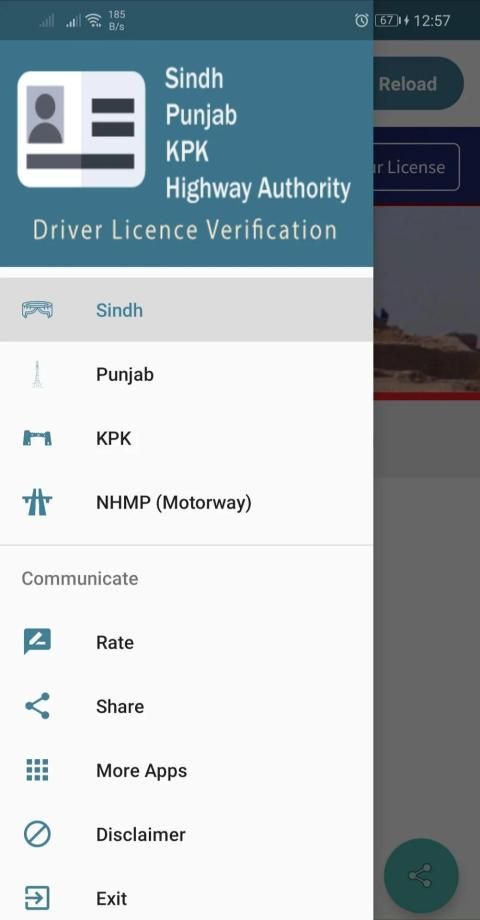Screen dimensions: 480x920
Task: Select Sindh in the drawer menu
Action: pyautogui.click(x=187, y=310)
